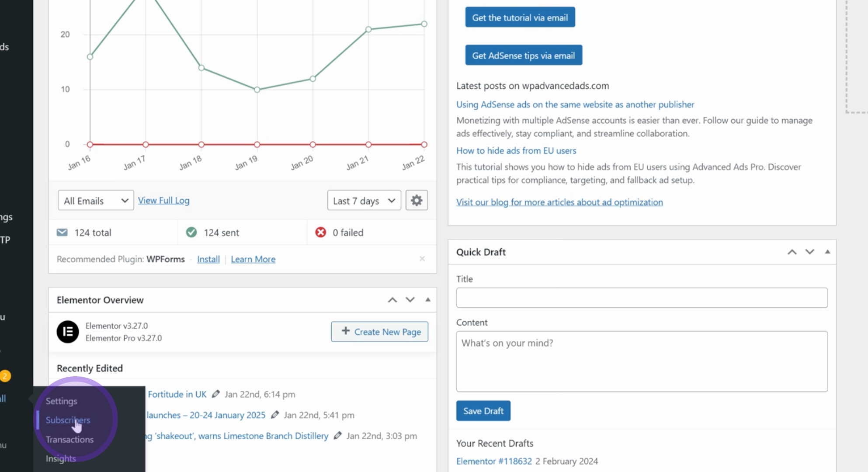Viewport: 868px width, 472px height.
Task: Dismiss the WPForms recommended plugin notice
Action: [422, 259]
